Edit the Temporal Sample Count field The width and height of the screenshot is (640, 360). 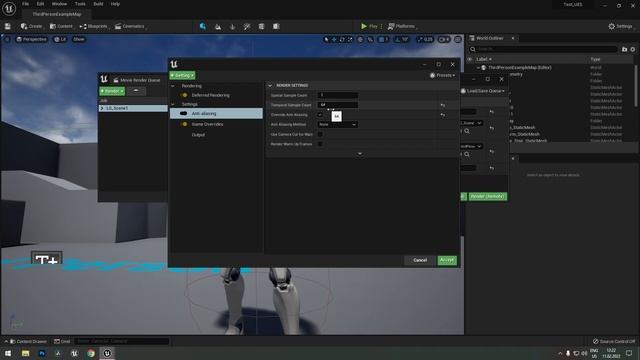click(x=338, y=105)
